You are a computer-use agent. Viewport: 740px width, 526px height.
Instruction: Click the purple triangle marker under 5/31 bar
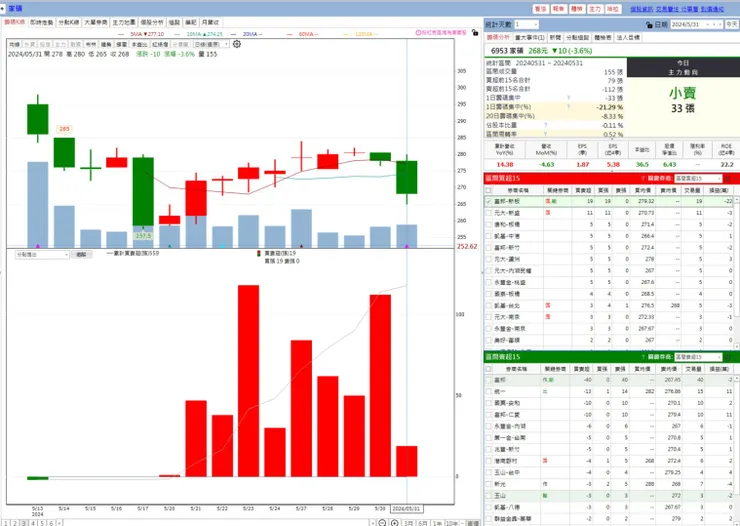tap(407, 246)
